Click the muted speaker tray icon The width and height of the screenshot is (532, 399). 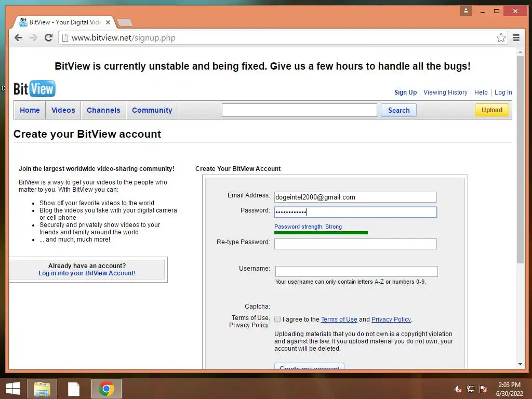click(x=458, y=389)
